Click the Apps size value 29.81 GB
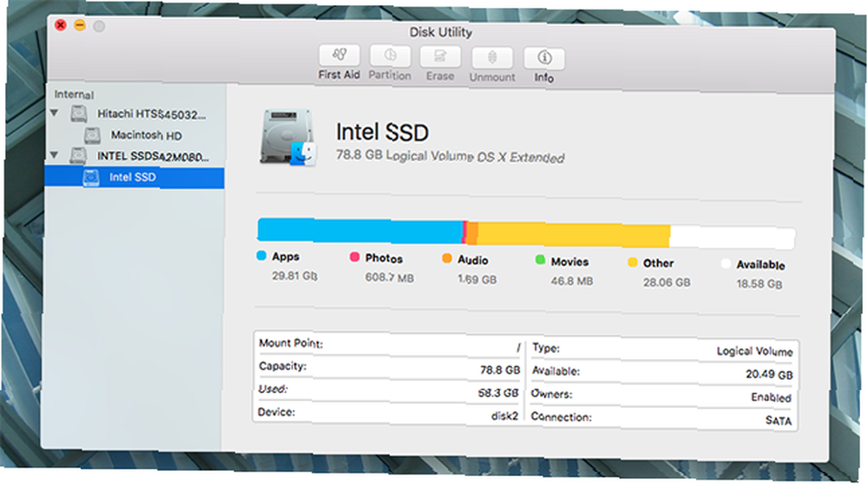The height and width of the screenshot is (484, 868). [x=294, y=276]
